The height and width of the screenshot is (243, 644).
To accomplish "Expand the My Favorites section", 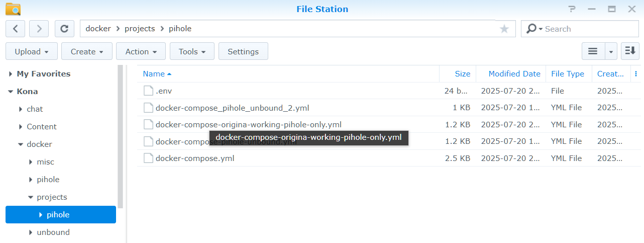I will pos(11,74).
